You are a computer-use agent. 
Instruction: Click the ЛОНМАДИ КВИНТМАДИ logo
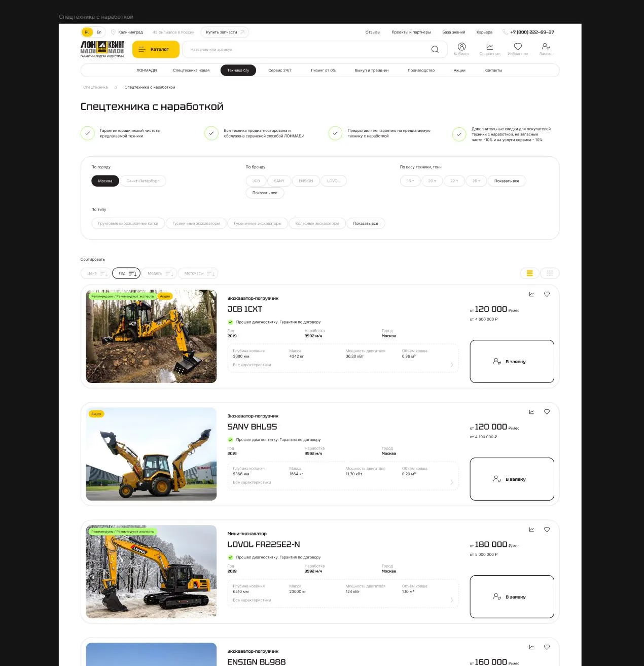click(x=102, y=49)
